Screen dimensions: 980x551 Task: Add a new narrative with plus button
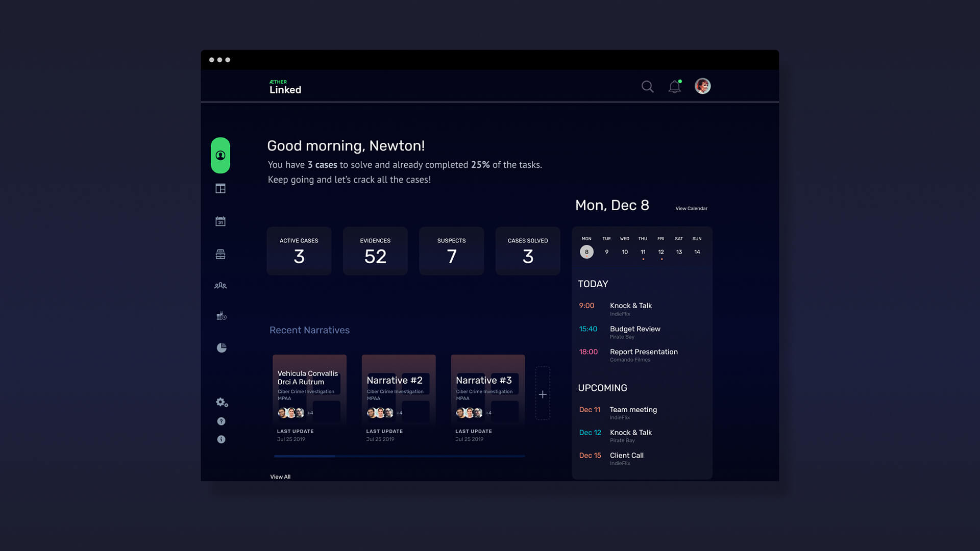543,394
